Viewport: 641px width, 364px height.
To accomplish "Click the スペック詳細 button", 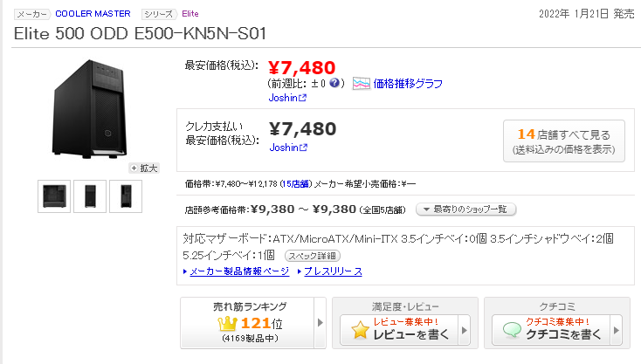I will [x=312, y=256].
